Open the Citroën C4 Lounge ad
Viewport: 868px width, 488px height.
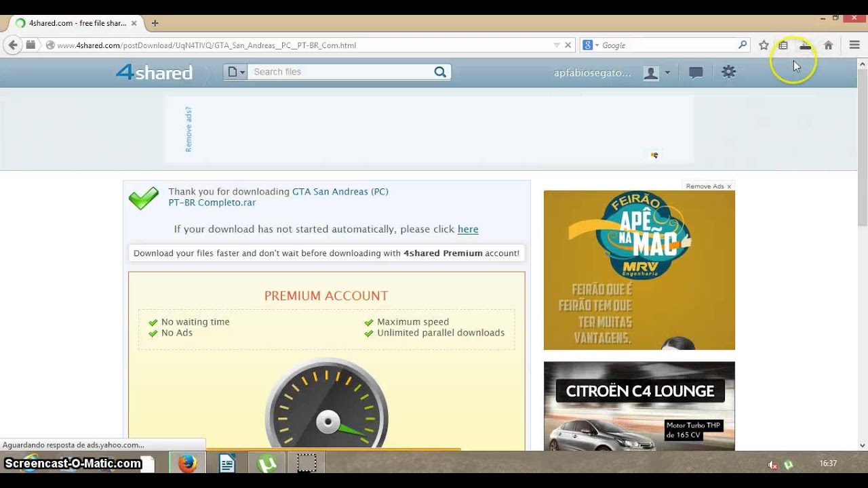tap(639, 406)
